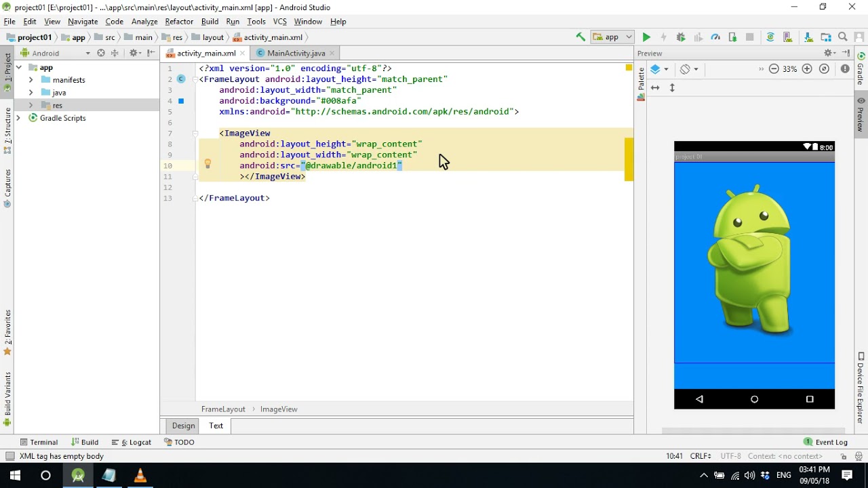Open the VCS menu
The height and width of the screenshot is (488, 868).
(x=279, y=22)
